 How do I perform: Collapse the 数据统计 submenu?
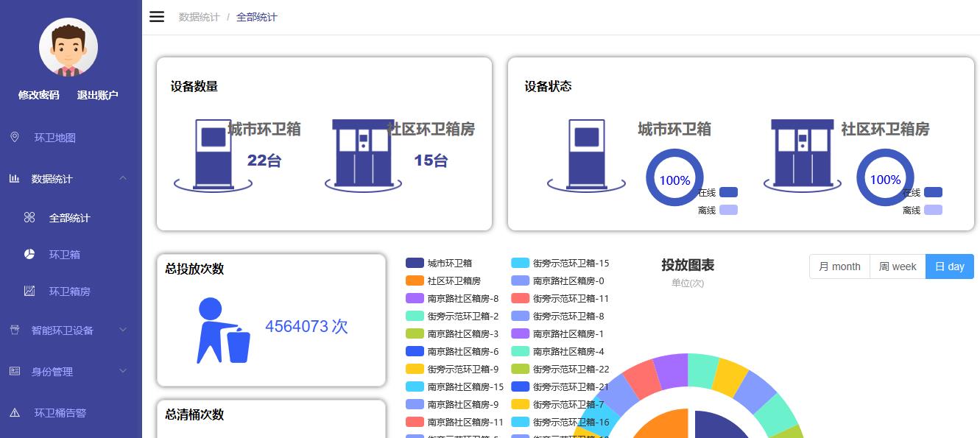(x=123, y=179)
